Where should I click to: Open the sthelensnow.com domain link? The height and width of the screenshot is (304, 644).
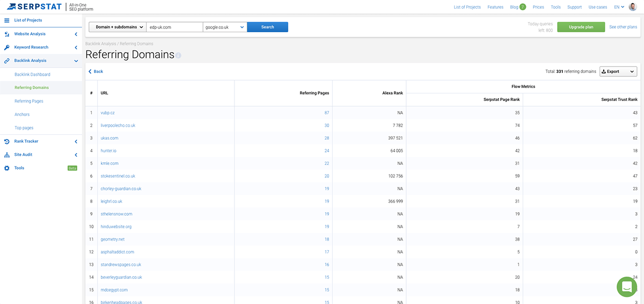click(116, 214)
